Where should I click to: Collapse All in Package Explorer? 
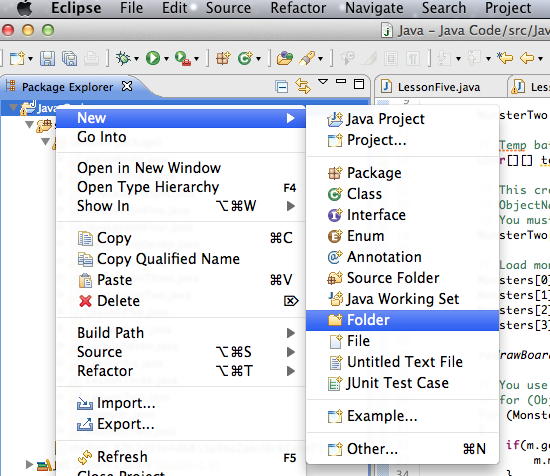(282, 86)
